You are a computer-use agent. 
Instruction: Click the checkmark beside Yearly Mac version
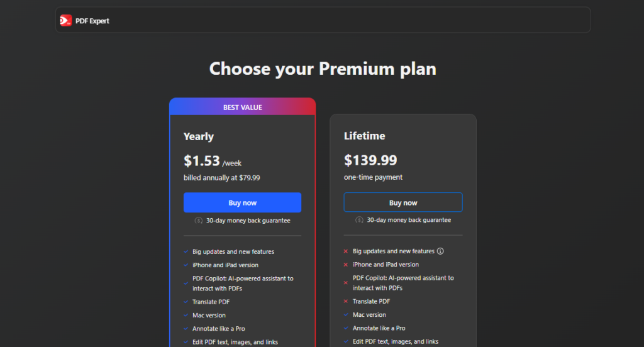pos(186,316)
